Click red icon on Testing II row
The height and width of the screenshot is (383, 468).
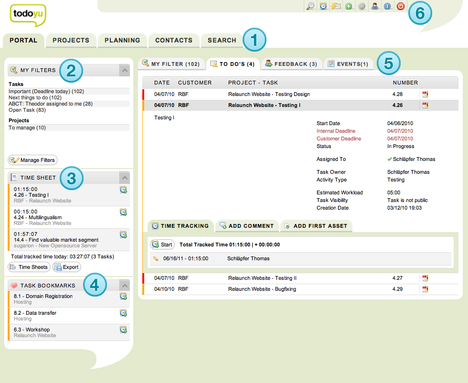(425, 278)
